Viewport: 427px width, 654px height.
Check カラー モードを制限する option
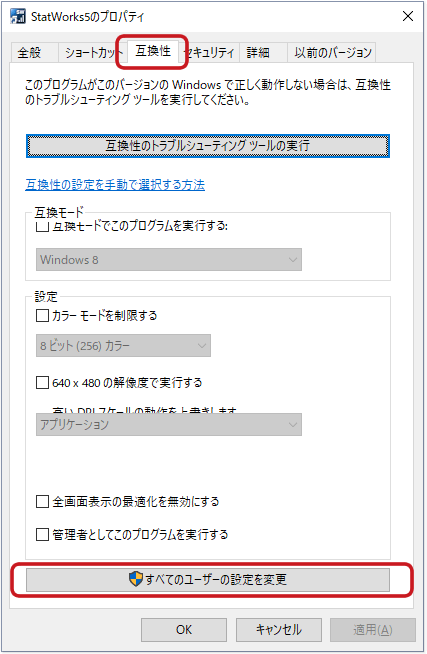(x=43, y=315)
